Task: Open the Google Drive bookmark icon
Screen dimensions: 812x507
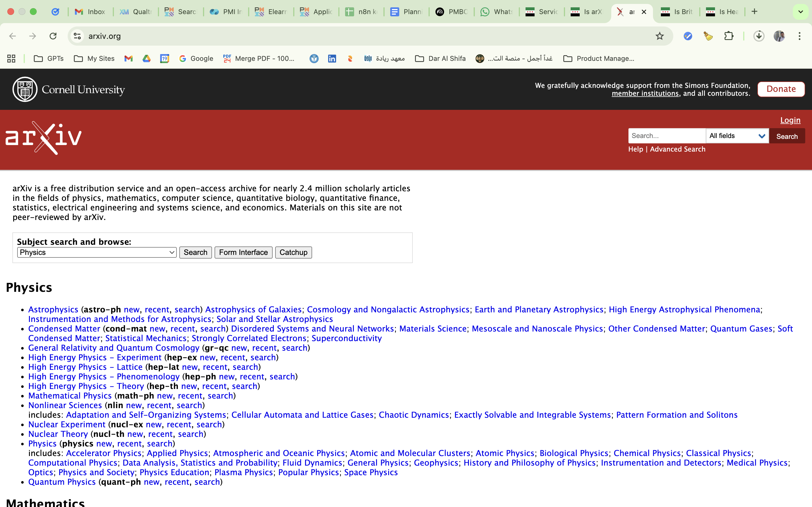Action: pos(147,59)
